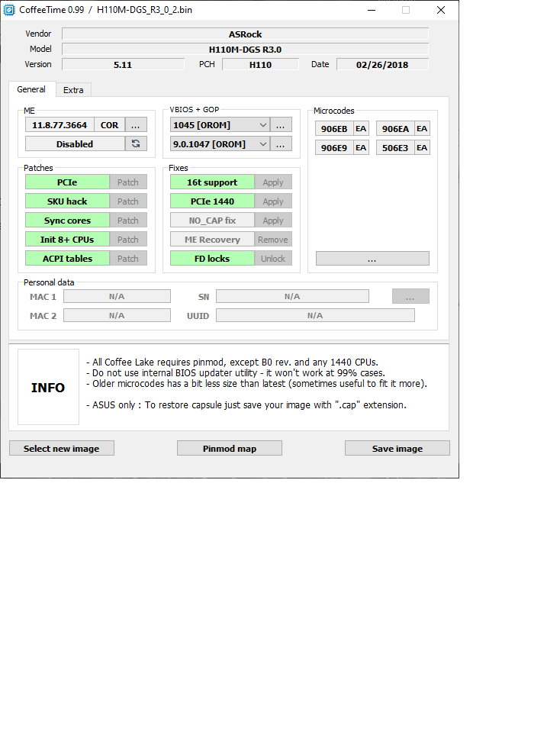Select microcode 506E3

click(x=395, y=147)
